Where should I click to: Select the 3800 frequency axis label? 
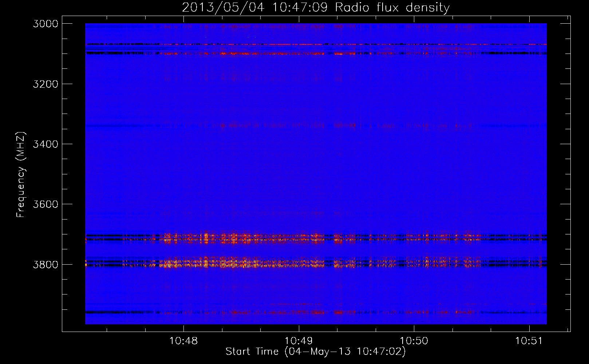46,265
